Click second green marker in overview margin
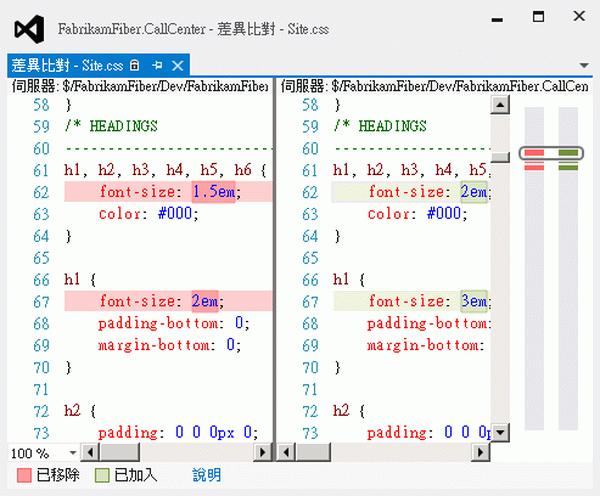 (x=568, y=167)
